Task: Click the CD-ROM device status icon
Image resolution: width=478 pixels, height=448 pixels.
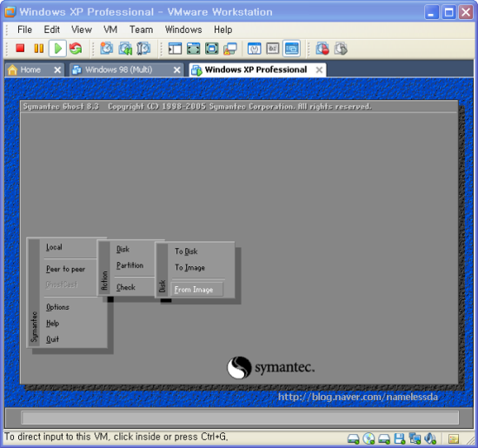Action: [x=368, y=438]
